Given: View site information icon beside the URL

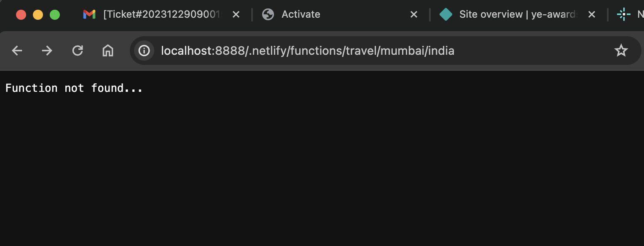Looking at the screenshot, I should coord(144,51).
